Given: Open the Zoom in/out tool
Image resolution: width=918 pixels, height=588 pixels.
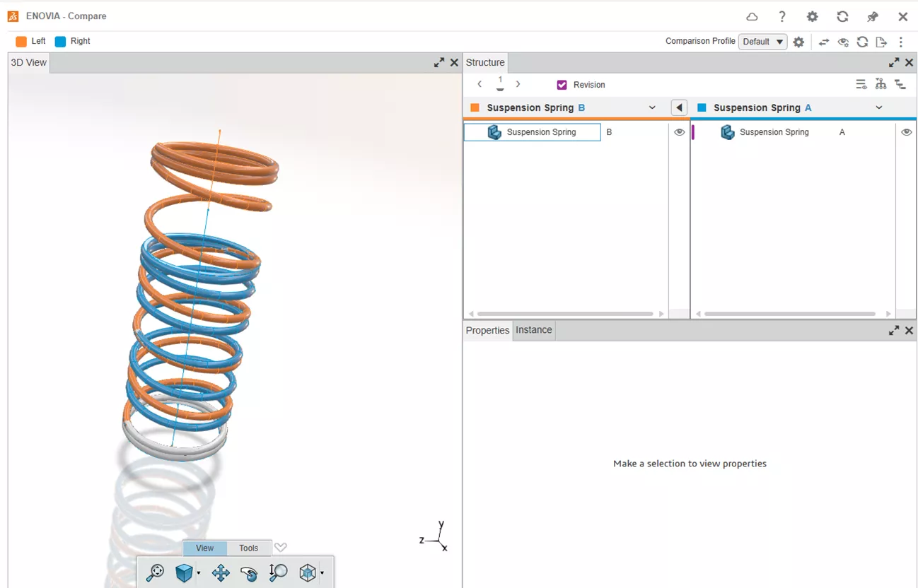Looking at the screenshot, I should coord(277,572).
